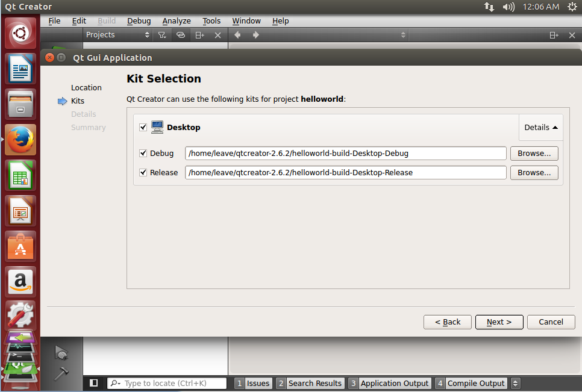Switch to the Issues output pane
Screen dimensions: 582x392
click(253, 383)
